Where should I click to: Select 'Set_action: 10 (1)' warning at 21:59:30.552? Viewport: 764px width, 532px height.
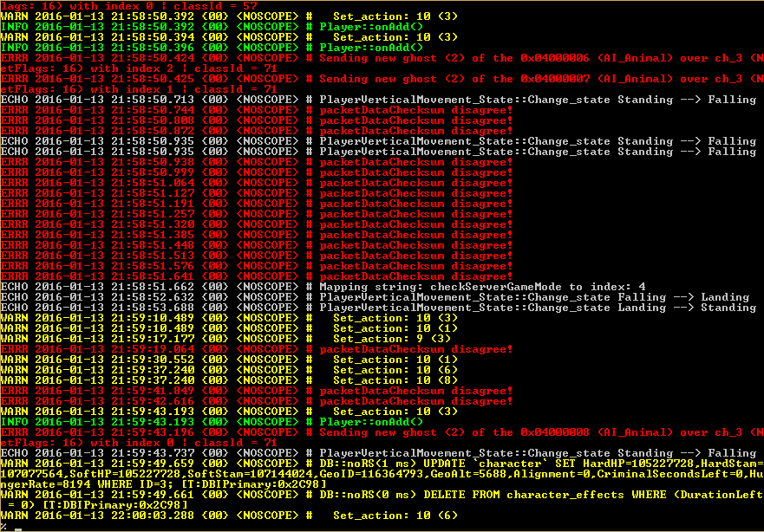(229, 360)
